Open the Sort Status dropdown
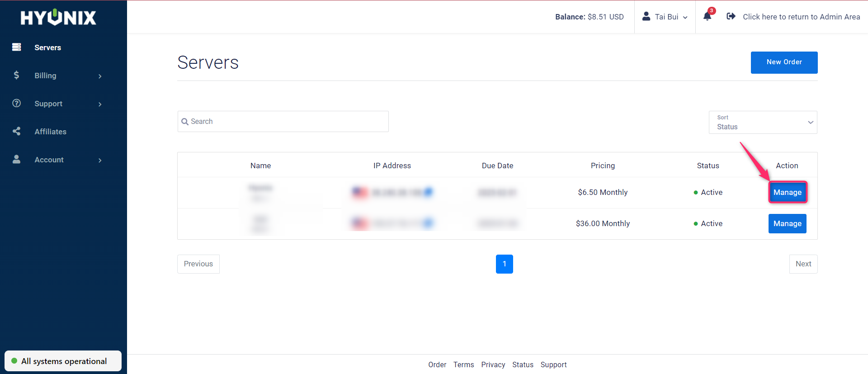Image resolution: width=868 pixels, height=374 pixels. coord(763,122)
